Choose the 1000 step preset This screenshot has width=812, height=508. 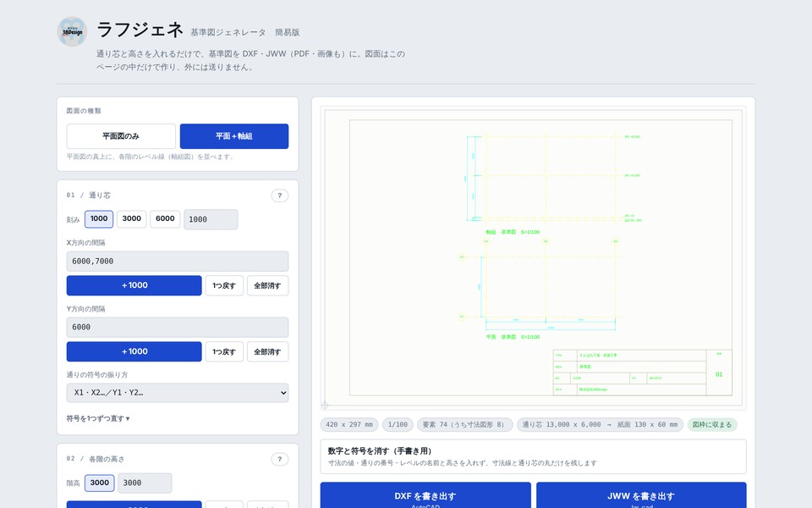(99, 218)
